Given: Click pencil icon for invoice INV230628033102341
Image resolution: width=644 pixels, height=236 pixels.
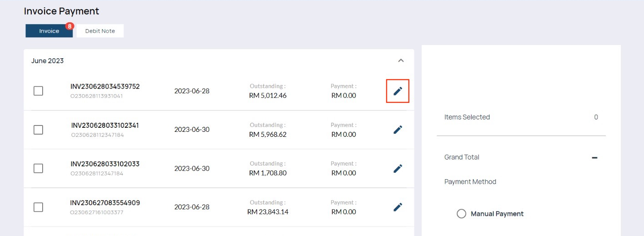Looking at the screenshot, I should point(398,130).
